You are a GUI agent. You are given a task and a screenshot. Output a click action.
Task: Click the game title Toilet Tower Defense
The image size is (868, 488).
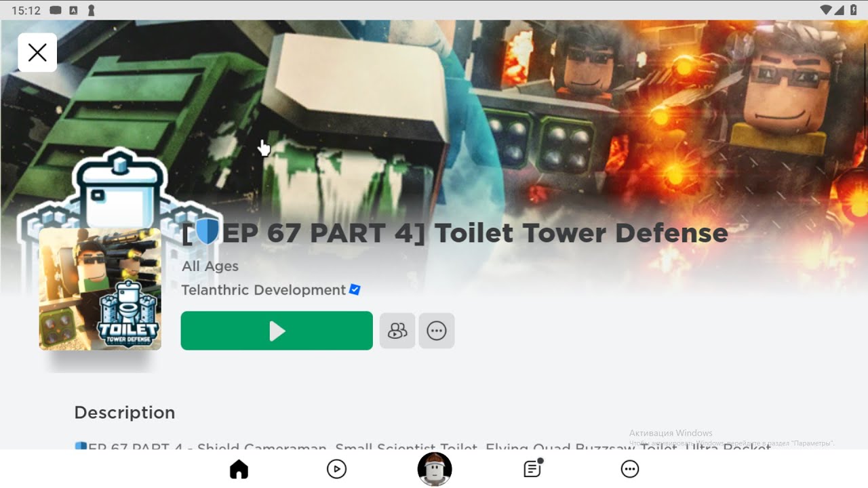coord(455,233)
